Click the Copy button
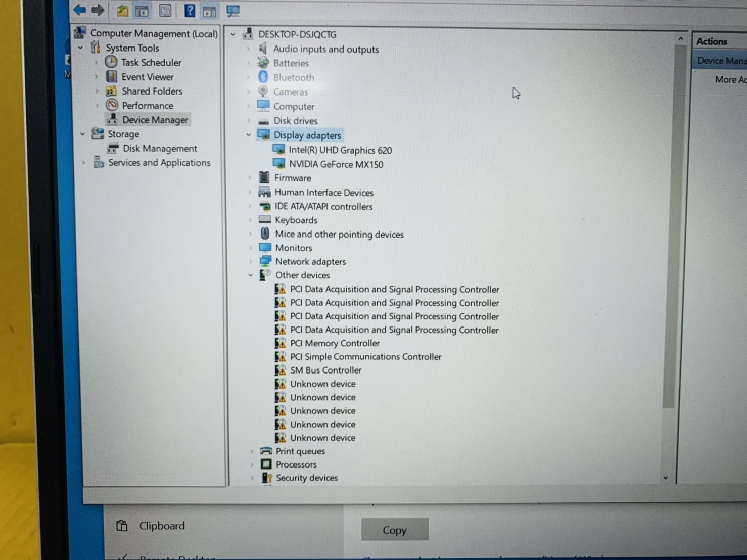This screenshot has width=747, height=560. [x=394, y=530]
